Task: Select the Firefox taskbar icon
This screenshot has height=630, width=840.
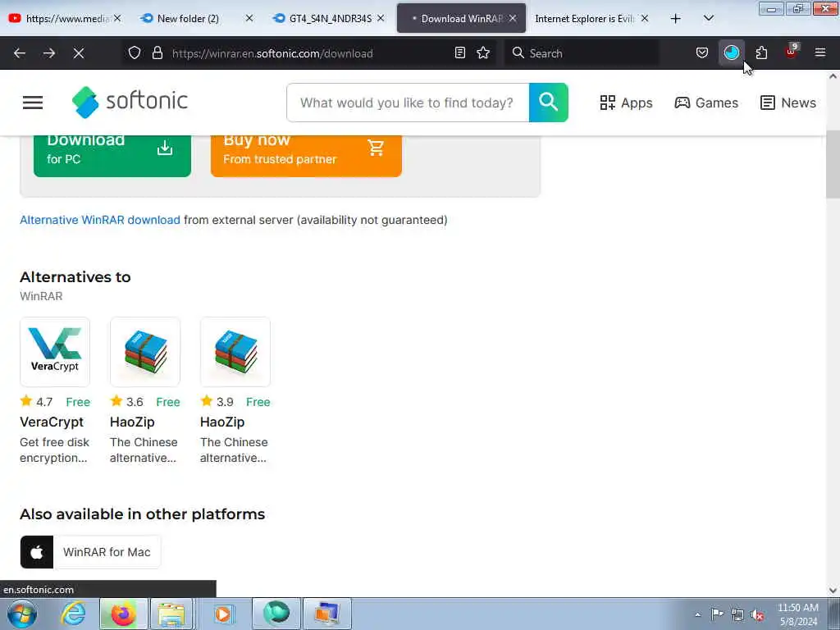Action: pos(123,614)
